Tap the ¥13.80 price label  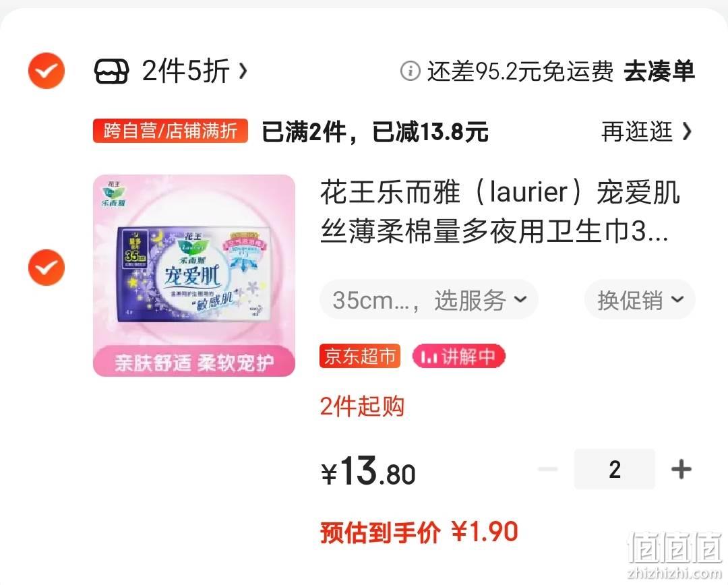pyautogui.click(x=368, y=471)
